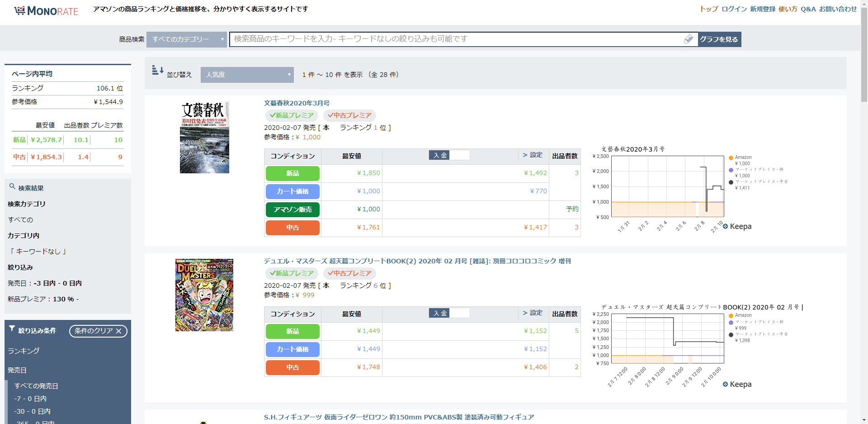Open S.H.フィギュアーツ 仮面ライダーゼロワン title

pos(399,417)
